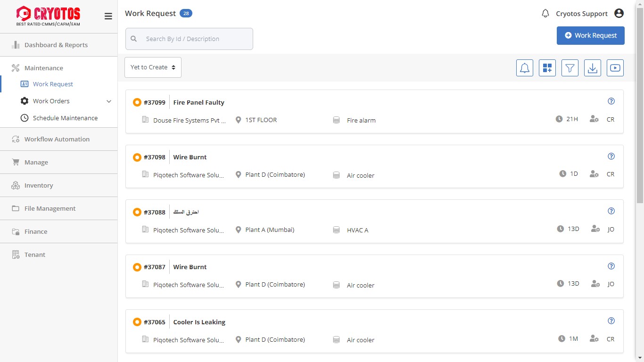Open the Yet to Create dropdown
This screenshot has width=644, height=362.
click(153, 67)
